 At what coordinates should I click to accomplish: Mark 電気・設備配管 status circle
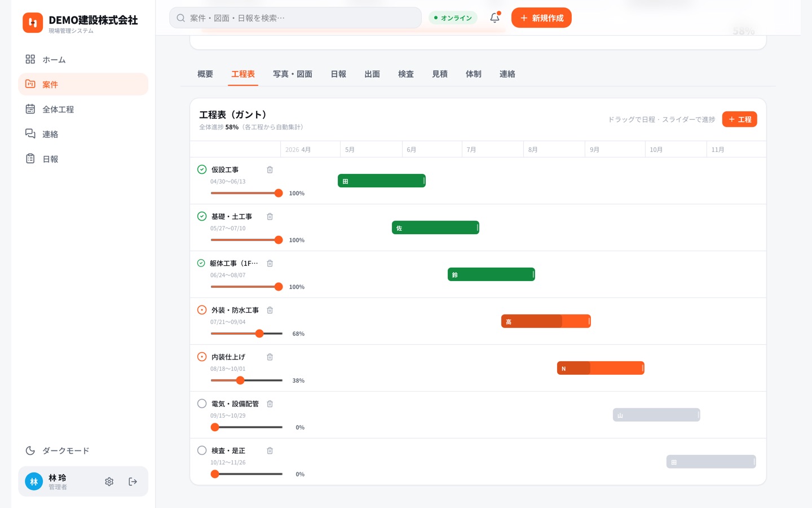202,404
